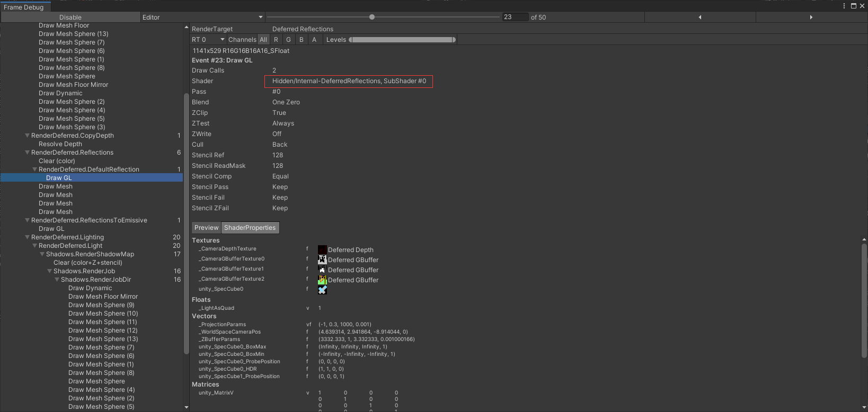The height and width of the screenshot is (412, 868).
Task: Click the Disable frame debugger button
Action: click(70, 17)
